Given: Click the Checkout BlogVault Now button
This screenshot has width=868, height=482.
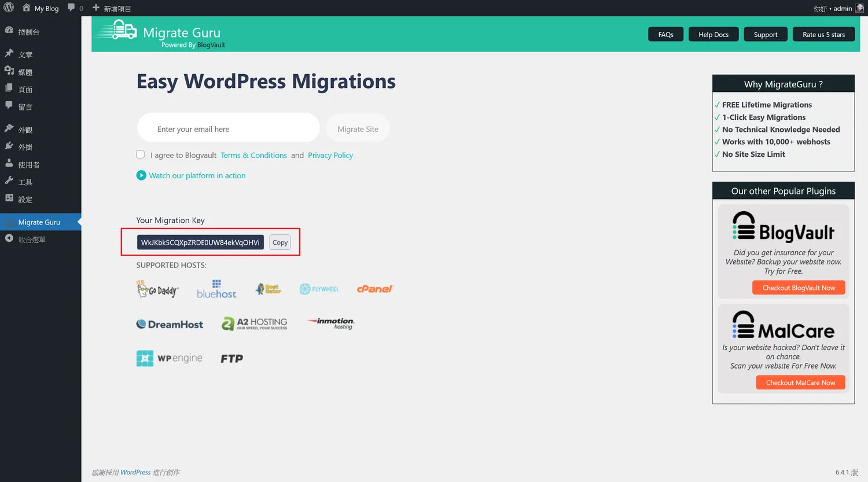Looking at the screenshot, I should coord(798,288).
